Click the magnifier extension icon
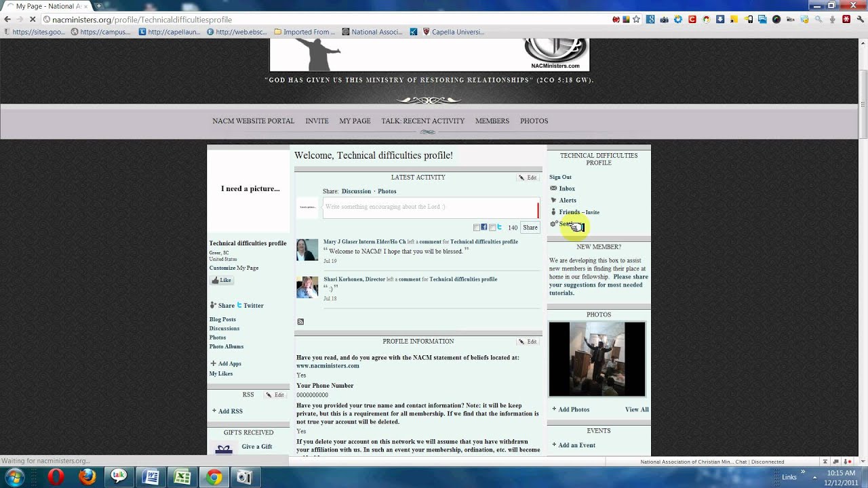Screen dimensions: 868x488 (818, 20)
